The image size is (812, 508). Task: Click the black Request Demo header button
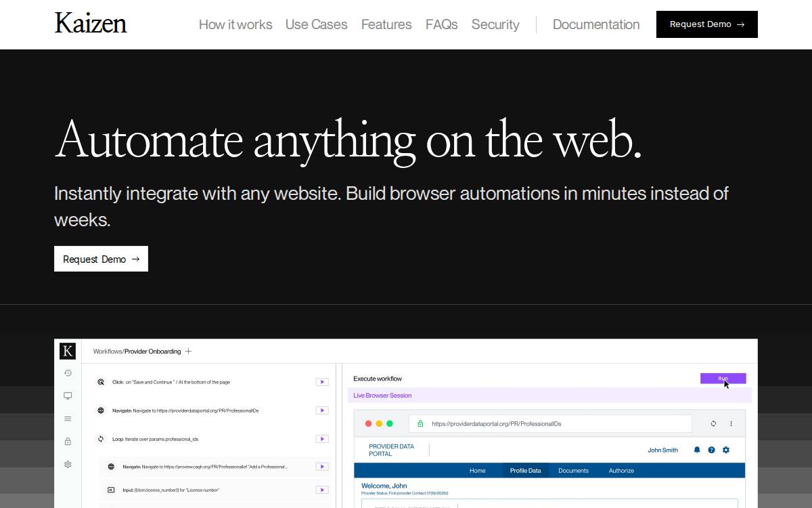[x=707, y=24]
